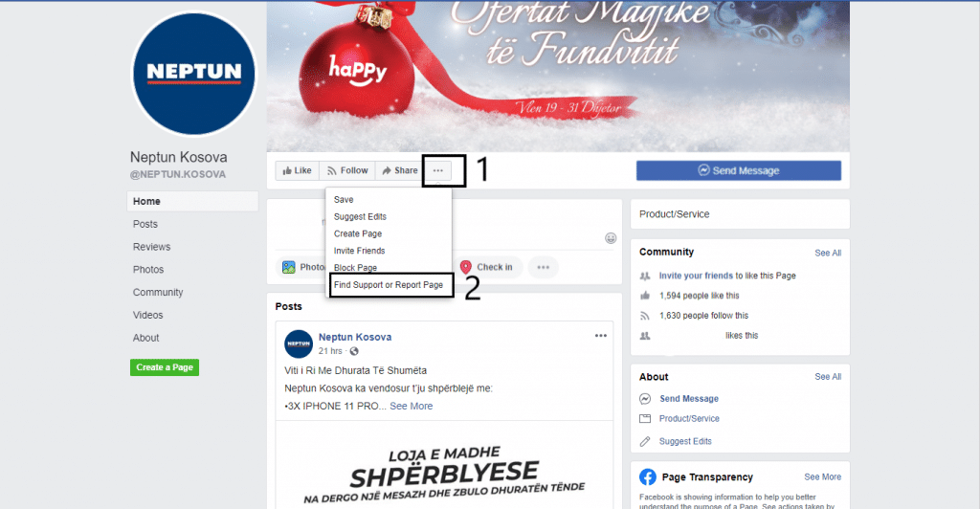Open the post's three-dot options menu
This screenshot has height=509, width=980.
(x=601, y=336)
